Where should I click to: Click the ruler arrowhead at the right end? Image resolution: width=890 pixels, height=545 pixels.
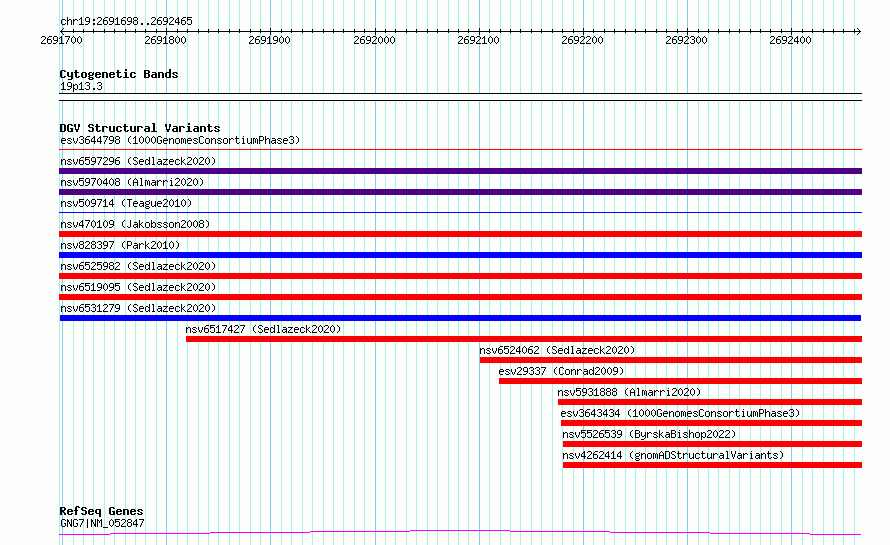859,31
